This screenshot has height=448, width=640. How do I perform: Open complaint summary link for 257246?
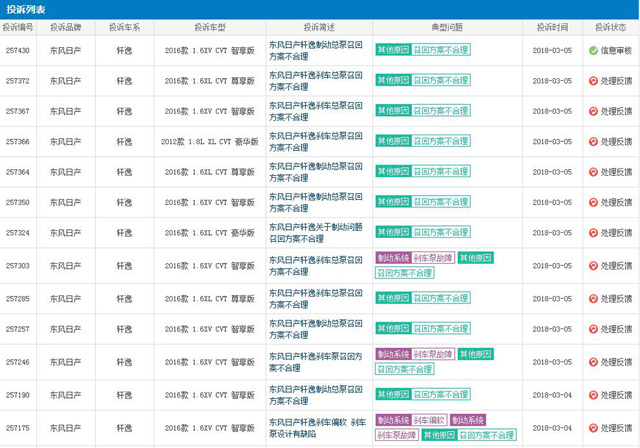click(x=316, y=362)
